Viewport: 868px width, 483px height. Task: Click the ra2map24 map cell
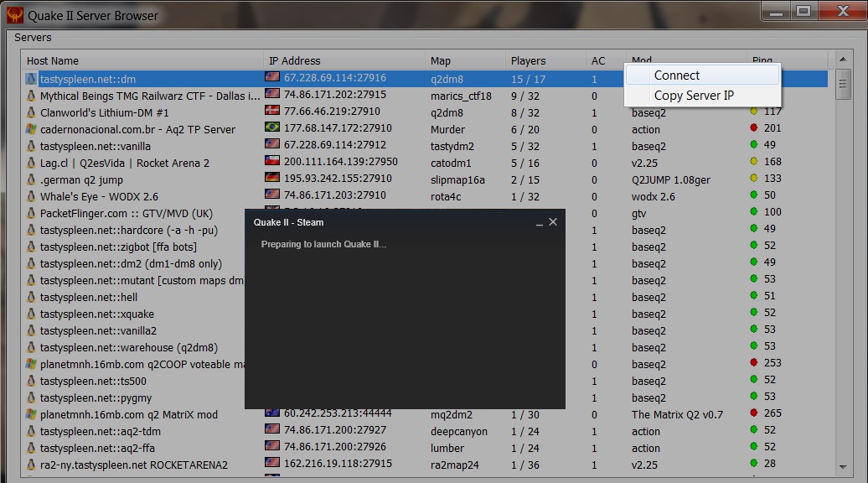point(454,465)
